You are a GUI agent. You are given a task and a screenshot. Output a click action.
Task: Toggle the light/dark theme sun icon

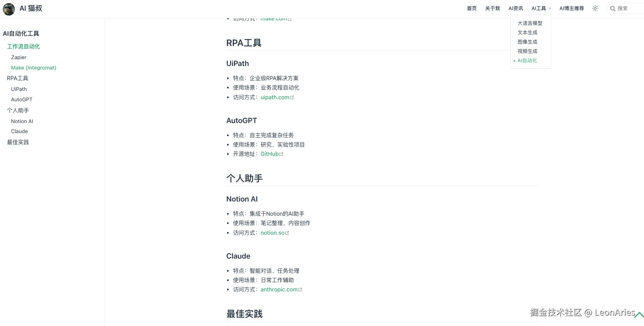(x=595, y=9)
